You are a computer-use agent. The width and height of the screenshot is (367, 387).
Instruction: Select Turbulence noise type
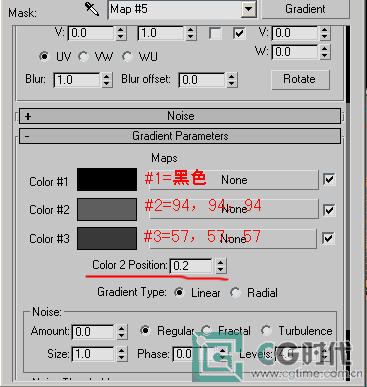click(266, 330)
